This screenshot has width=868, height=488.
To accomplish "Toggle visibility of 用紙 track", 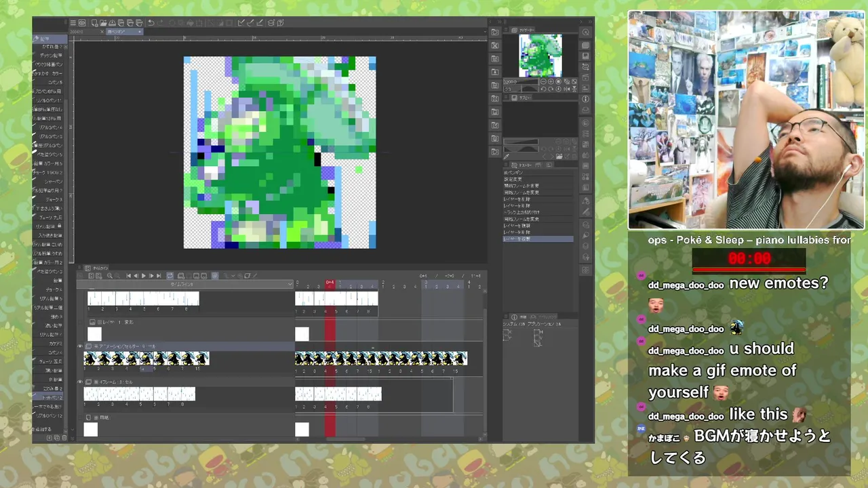I will pos(79,418).
